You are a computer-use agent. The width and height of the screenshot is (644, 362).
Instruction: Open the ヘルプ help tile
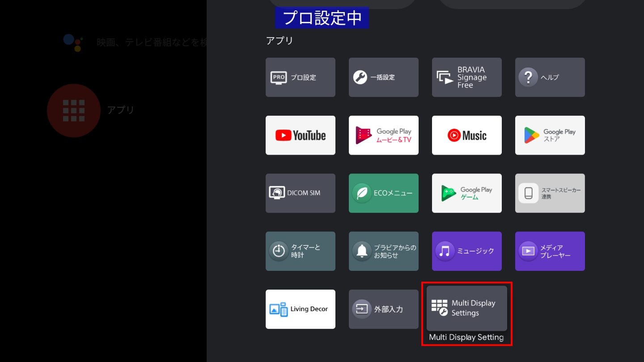click(x=550, y=77)
